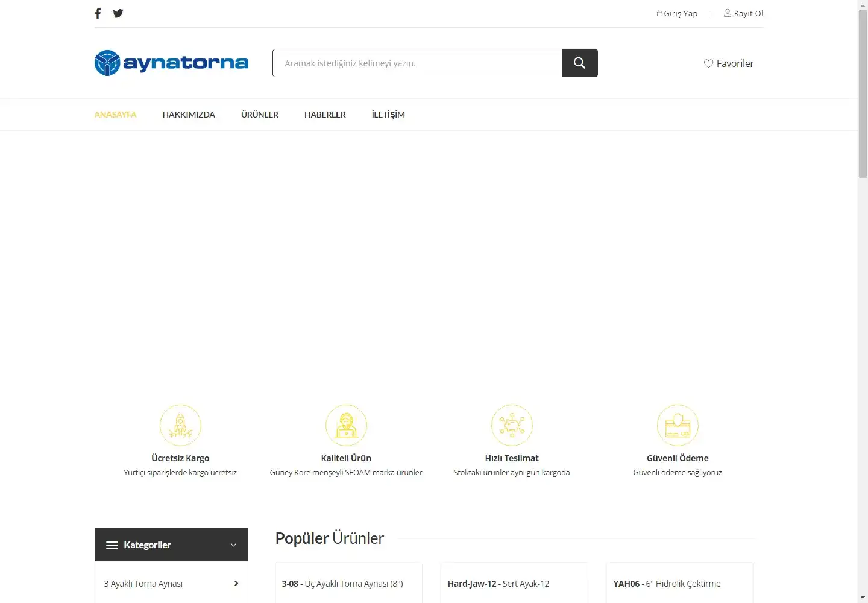
Task: Click the scrollbar down arrow
Action: coord(863,598)
